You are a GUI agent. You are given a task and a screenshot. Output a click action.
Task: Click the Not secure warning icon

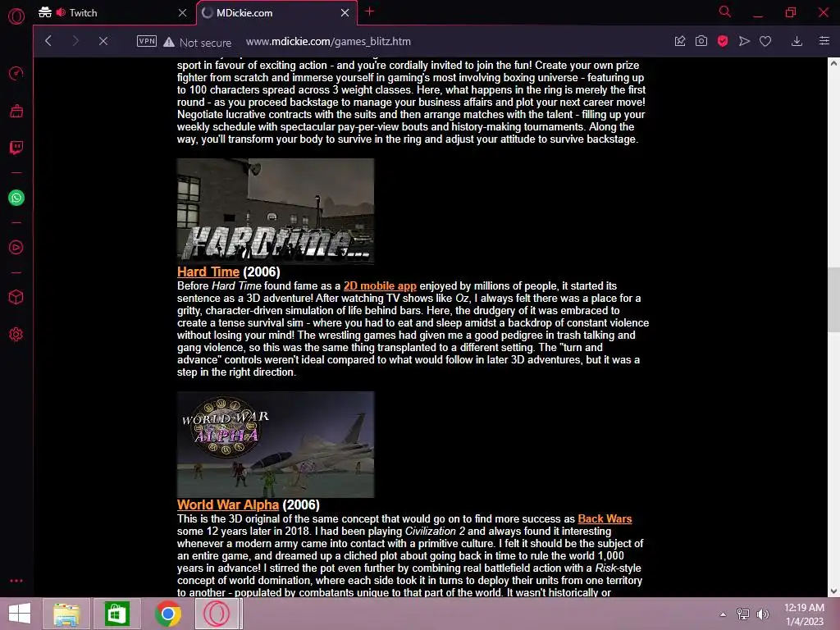(169, 42)
